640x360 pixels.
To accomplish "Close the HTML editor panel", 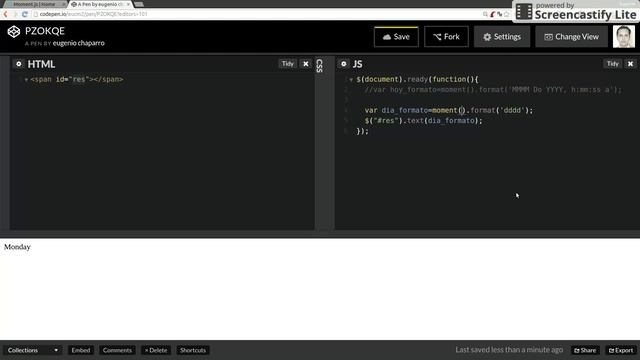I will pos(306,64).
